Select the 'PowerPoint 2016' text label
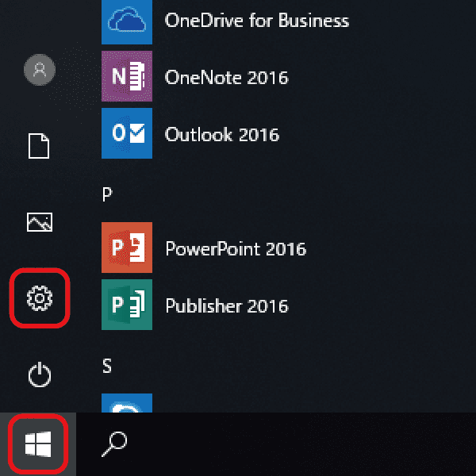The image size is (476, 476). pyautogui.click(x=236, y=248)
